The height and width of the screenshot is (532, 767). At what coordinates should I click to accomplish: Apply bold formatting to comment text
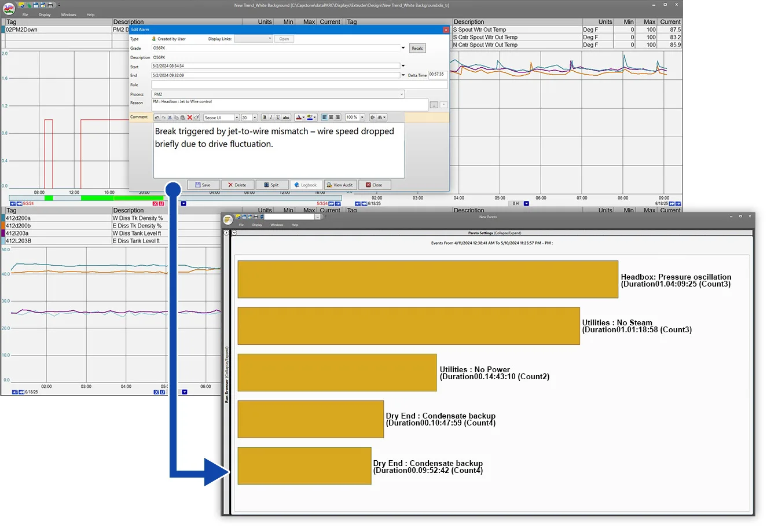pyautogui.click(x=265, y=118)
